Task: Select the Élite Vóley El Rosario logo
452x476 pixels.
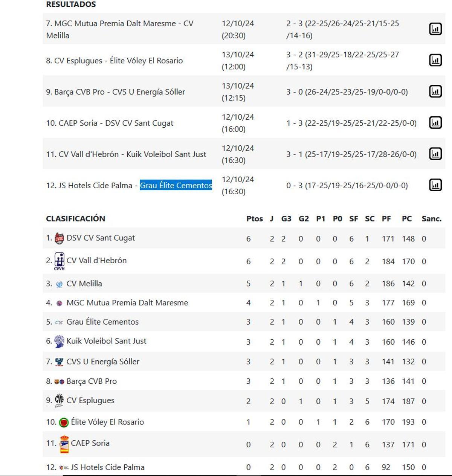Action: 63,422
